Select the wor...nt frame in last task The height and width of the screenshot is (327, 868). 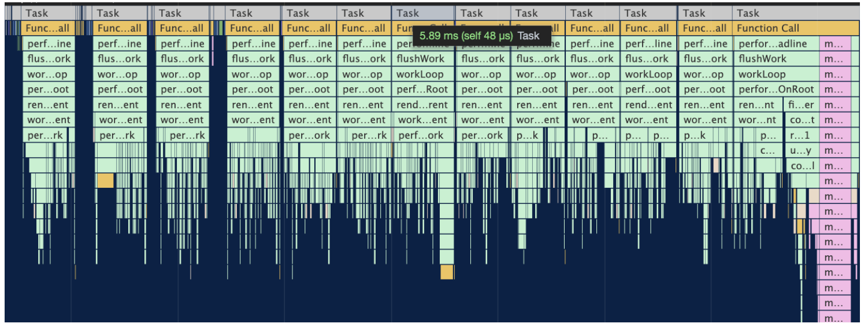[x=758, y=120]
